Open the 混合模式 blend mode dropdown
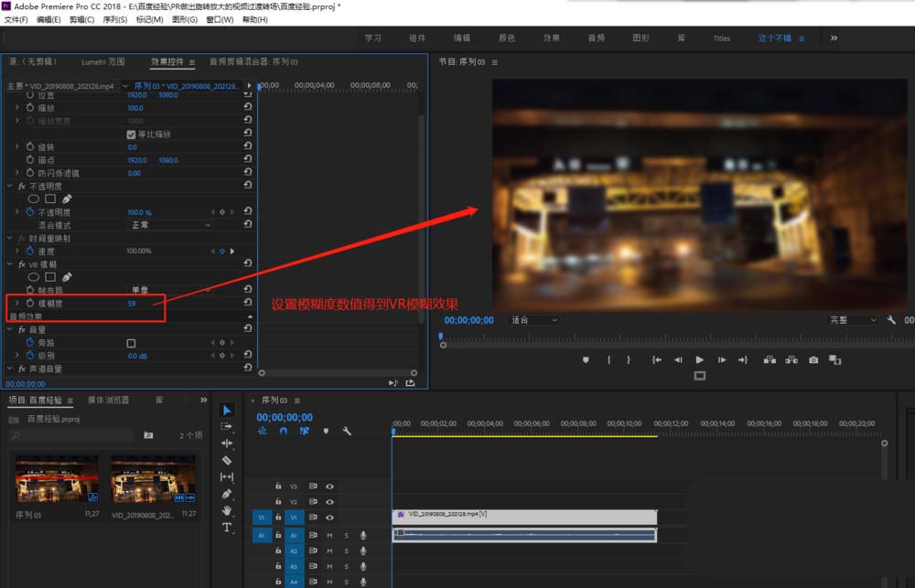 170,225
